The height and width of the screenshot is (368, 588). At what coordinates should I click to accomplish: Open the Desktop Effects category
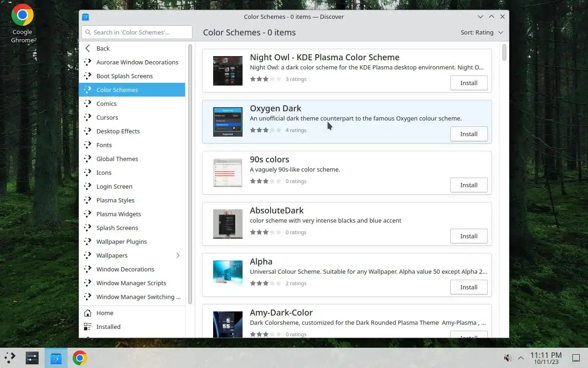(132, 131)
